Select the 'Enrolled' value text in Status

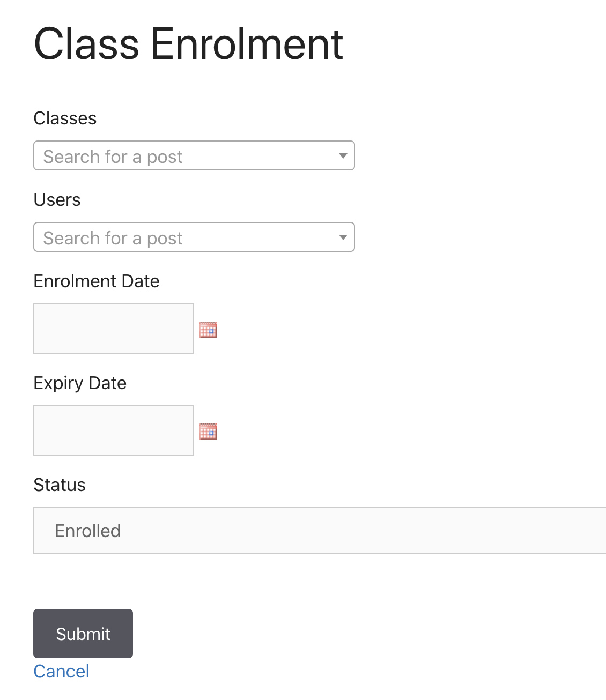tap(88, 531)
